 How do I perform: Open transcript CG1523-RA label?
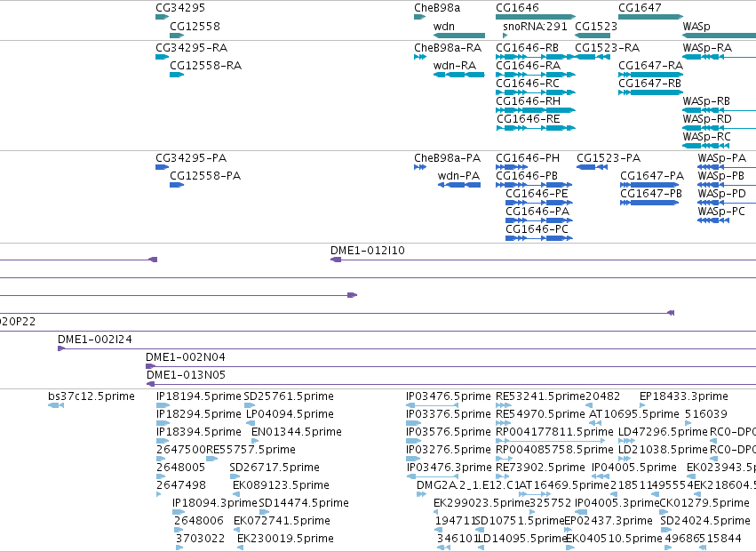pos(608,48)
